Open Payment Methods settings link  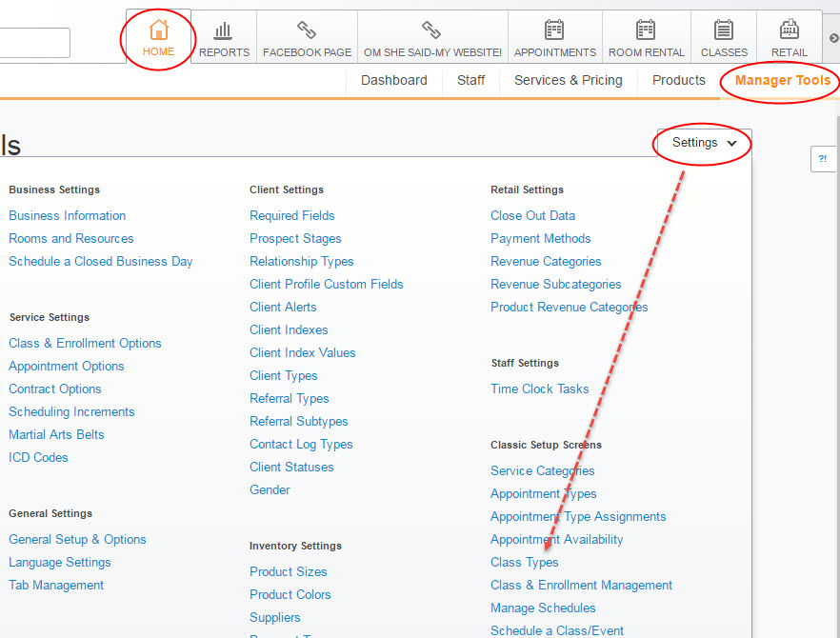(x=540, y=239)
